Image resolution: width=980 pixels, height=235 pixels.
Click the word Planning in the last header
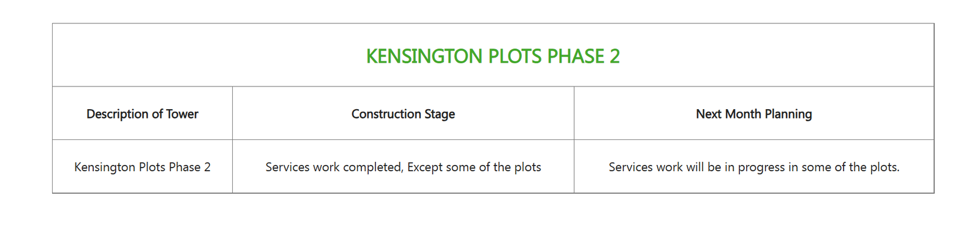pos(788,114)
